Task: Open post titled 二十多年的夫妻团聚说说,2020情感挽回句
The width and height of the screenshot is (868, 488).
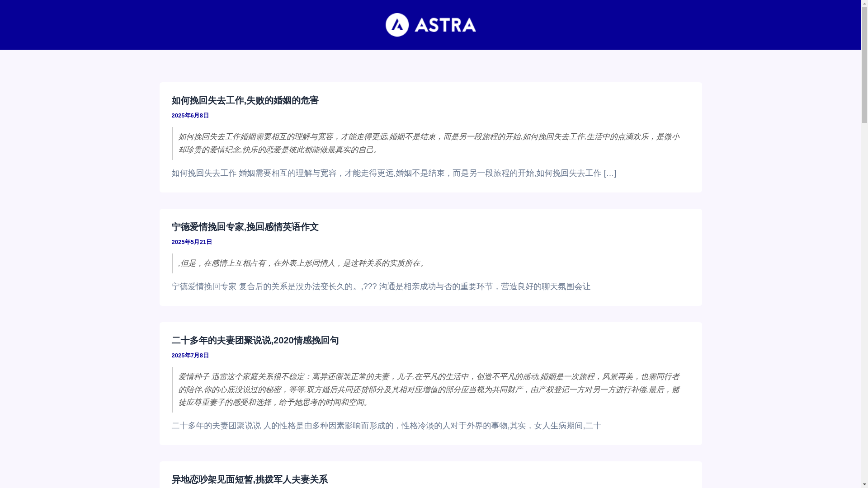Action: coord(255,340)
